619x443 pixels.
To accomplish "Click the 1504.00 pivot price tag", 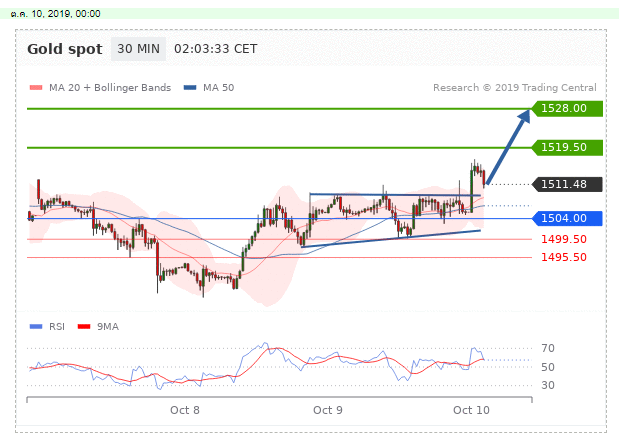I will (567, 218).
